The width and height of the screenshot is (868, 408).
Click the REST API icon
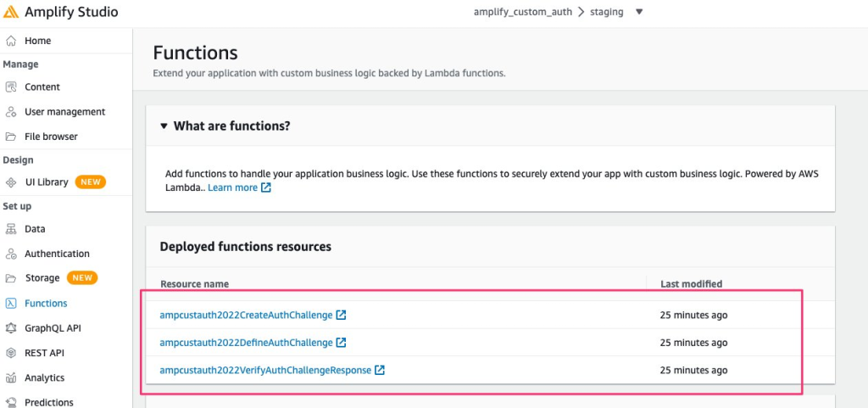pos(10,353)
